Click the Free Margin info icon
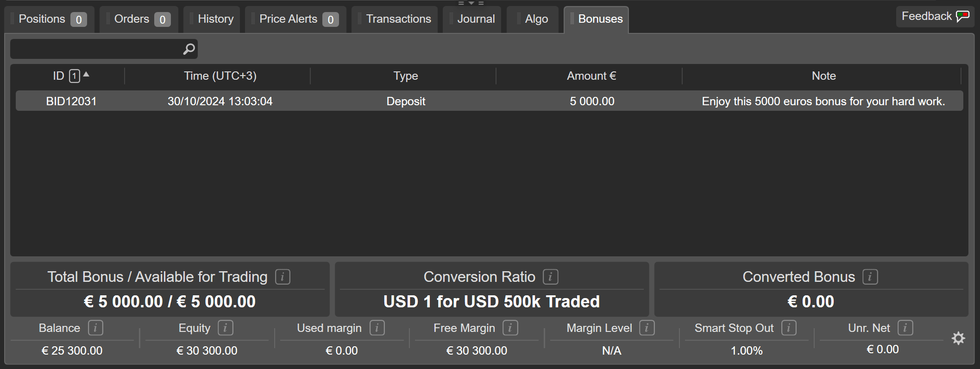 510,328
